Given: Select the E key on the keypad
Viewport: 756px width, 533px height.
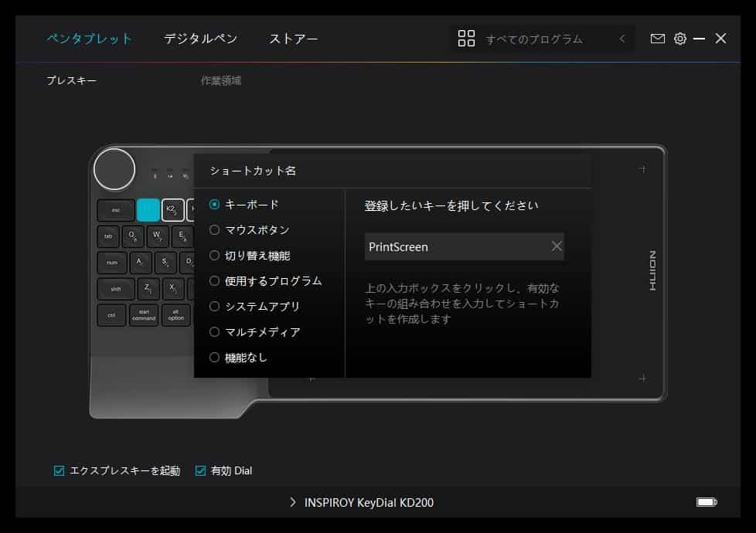Looking at the screenshot, I should 182,236.
